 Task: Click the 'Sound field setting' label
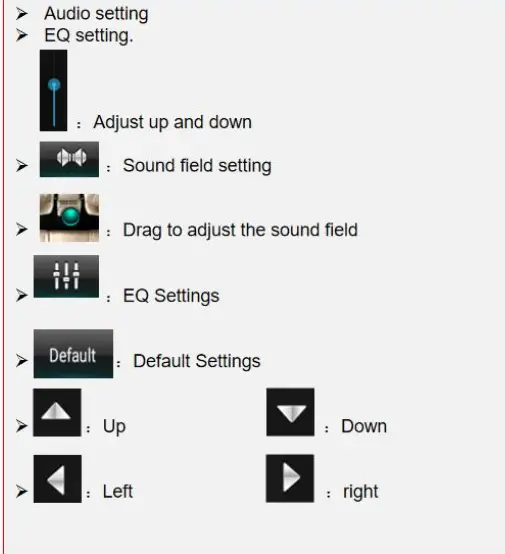tap(197, 166)
